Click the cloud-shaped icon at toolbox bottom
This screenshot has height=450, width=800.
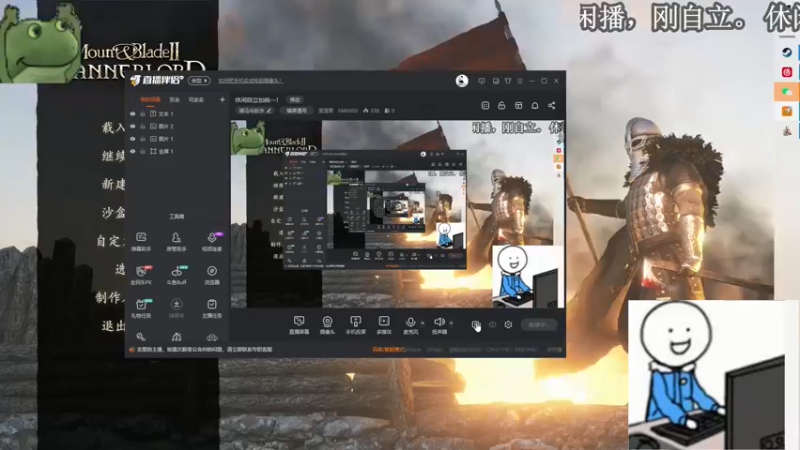point(212,337)
